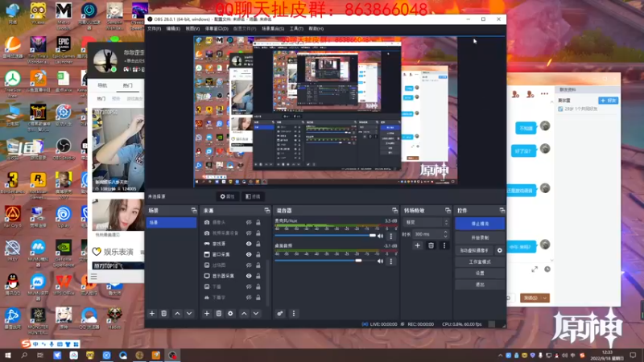
Task: Open the hamburger menu in the streaming app
Action: (94, 276)
